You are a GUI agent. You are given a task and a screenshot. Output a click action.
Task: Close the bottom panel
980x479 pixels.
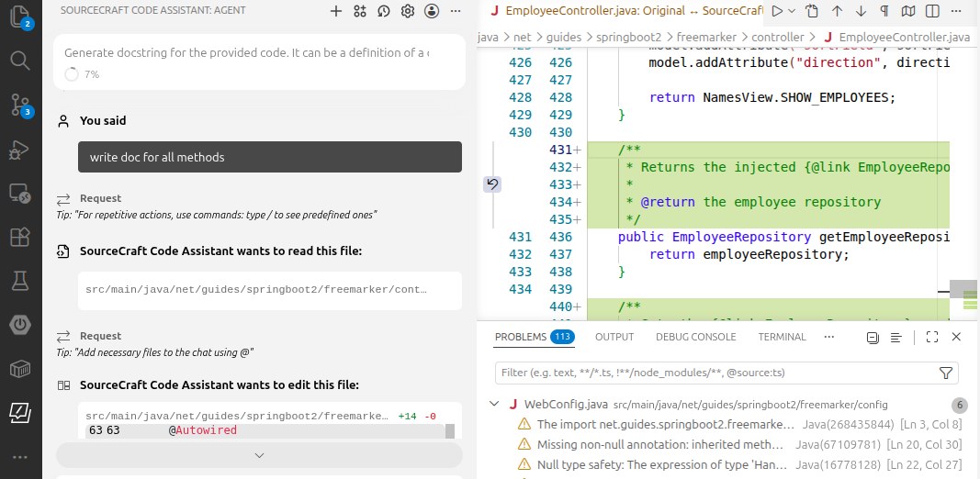pyautogui.click(x=956, y=337)
